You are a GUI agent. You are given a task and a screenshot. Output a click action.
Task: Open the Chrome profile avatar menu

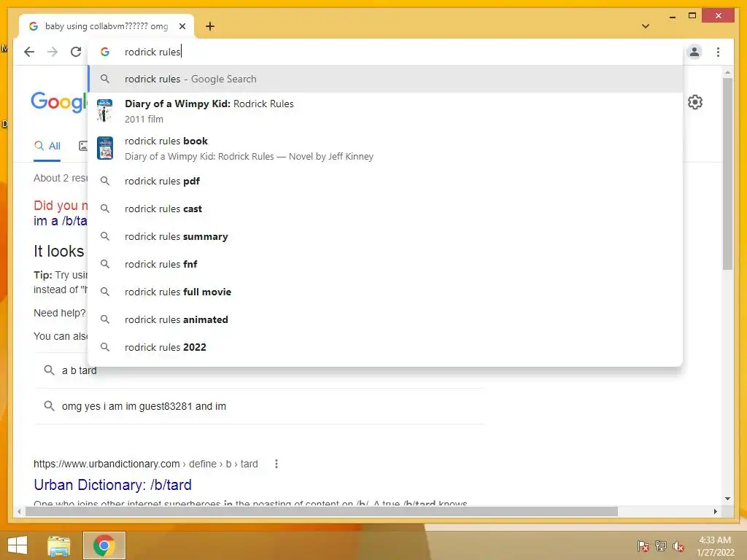pos(694,52)
